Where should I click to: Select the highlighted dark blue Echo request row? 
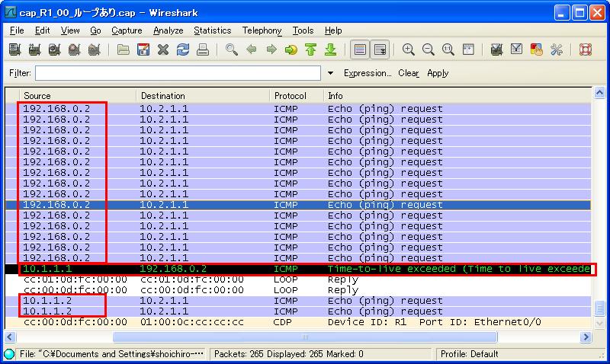pyautogui.click(x=298, y=205)
